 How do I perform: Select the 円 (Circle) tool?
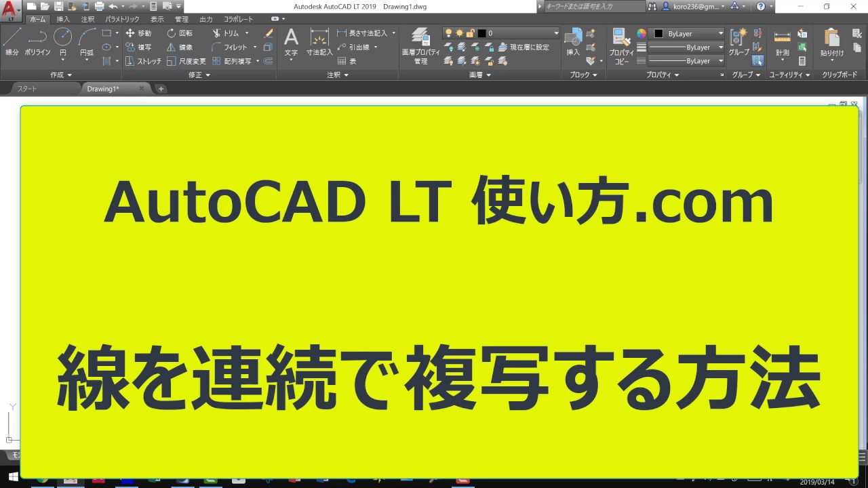(63, 42)
